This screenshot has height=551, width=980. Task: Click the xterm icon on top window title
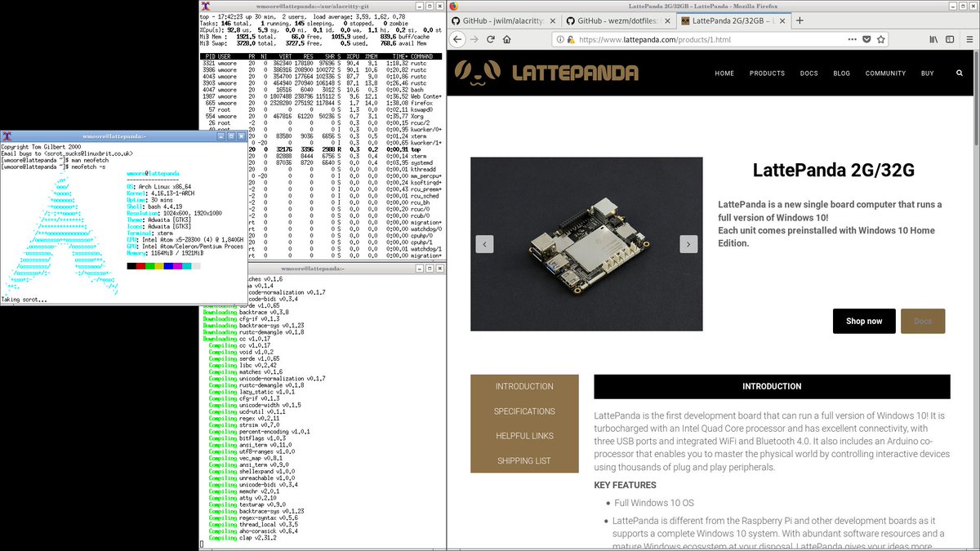pos(205,5)
